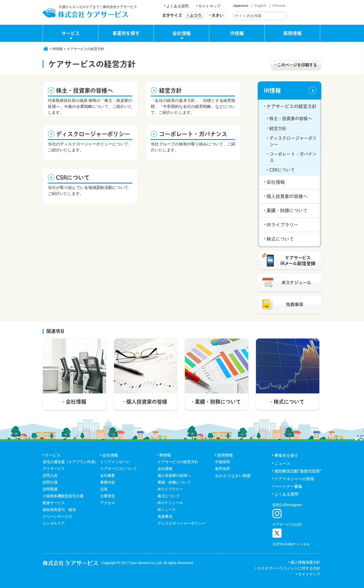
Task: Click circled arrow icon next to 株主・投資家の皆様へ
Action: [x=51, y=90]
